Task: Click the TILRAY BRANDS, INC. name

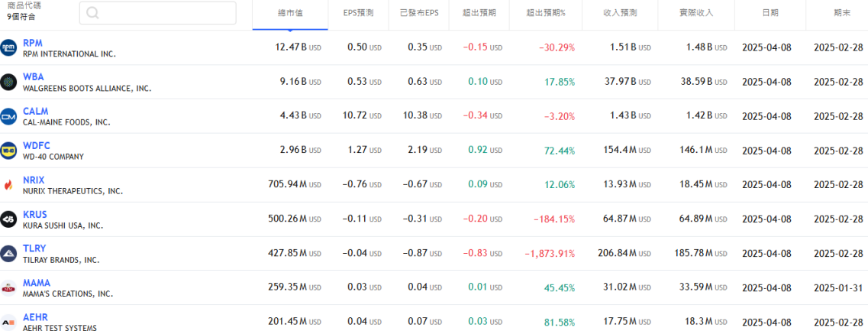Action: pyautogui.click(x=61, y=259)
